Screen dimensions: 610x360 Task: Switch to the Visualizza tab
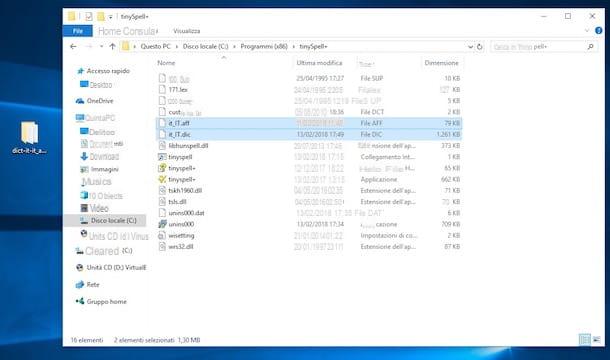(187, 31)
